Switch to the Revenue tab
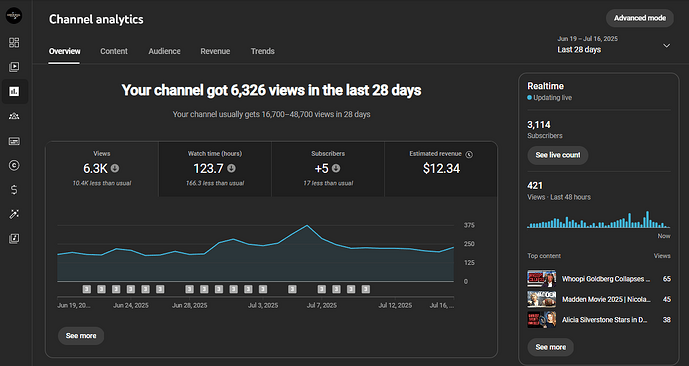Screen dimensions: 689x366 click(x=215, y=51)
